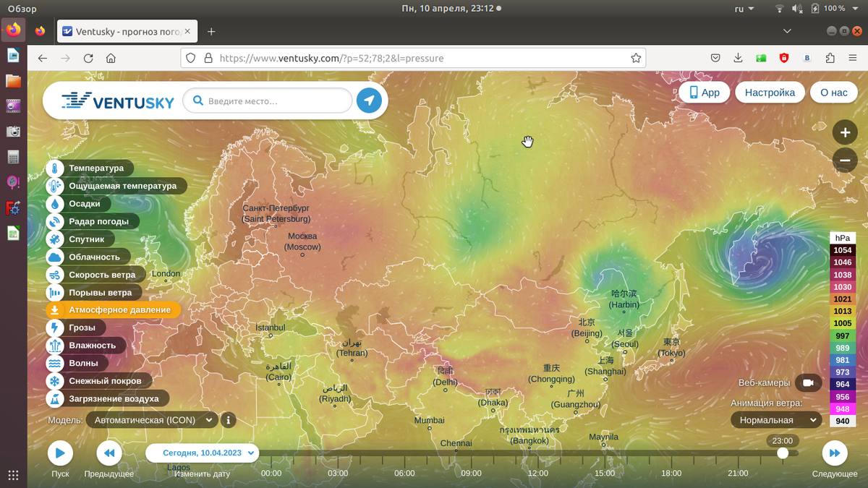
Task: Open the О нас page
Action: coord(833,93)
